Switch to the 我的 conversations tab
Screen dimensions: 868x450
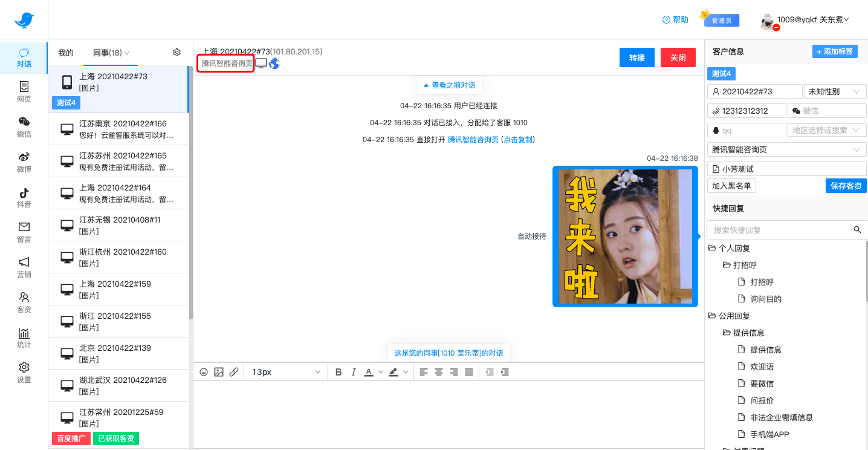pos(65,53)
